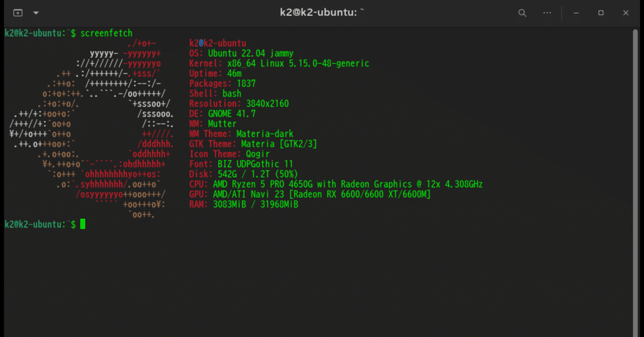The image size is (644, 337).
Task: Click the red k2@k2-ubuntu header above OS line
Action: coord(218,43)
